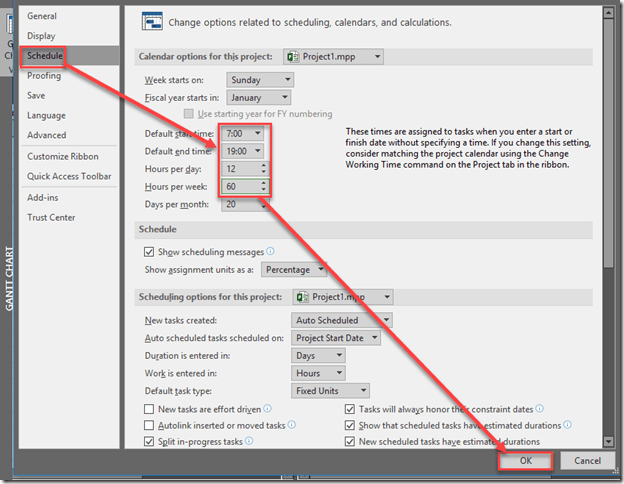Open the Week starts on dropdown

coord(259,80)
